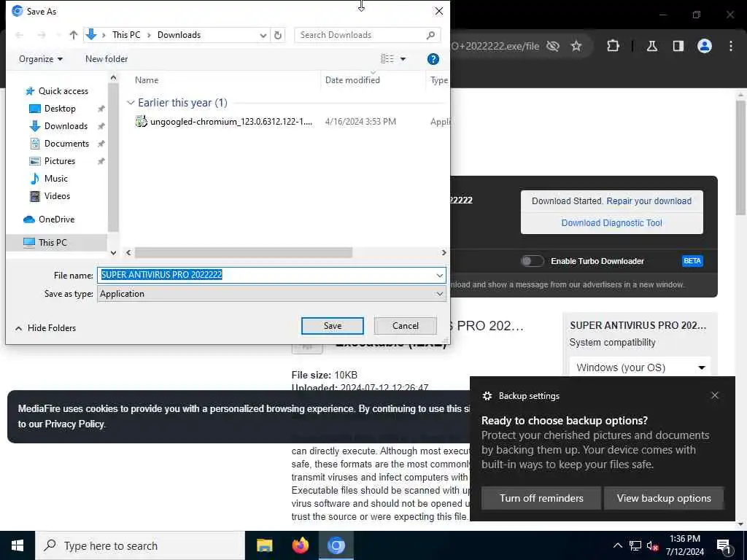Open notification center icon
The width and height of the screenshot is (747, 560).
[724, 546]
